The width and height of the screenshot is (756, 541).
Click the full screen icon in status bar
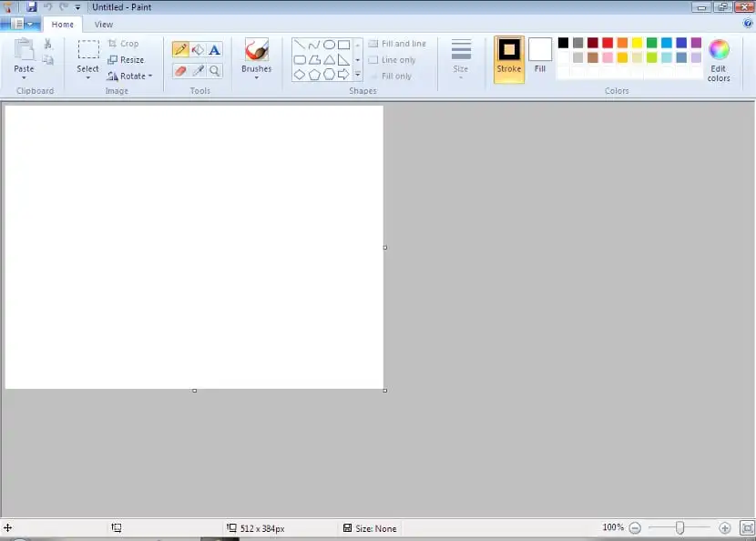click(x=747, y=528)
